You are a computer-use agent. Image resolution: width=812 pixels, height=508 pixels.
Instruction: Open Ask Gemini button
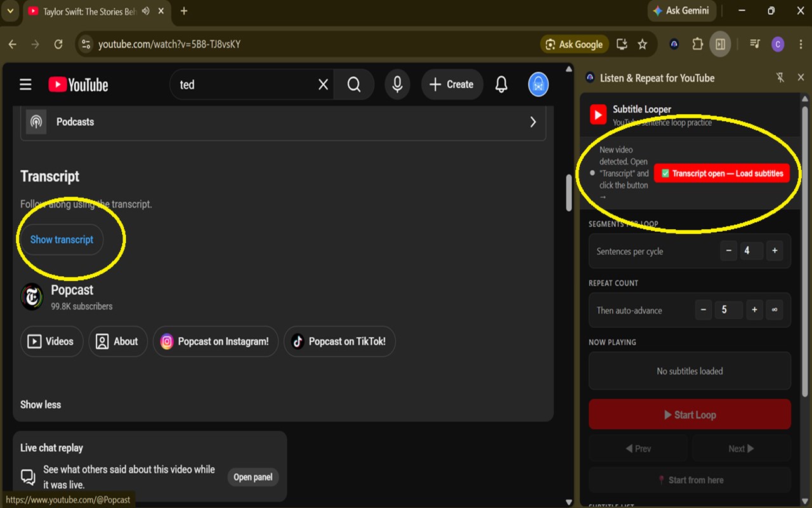[682, 11]
